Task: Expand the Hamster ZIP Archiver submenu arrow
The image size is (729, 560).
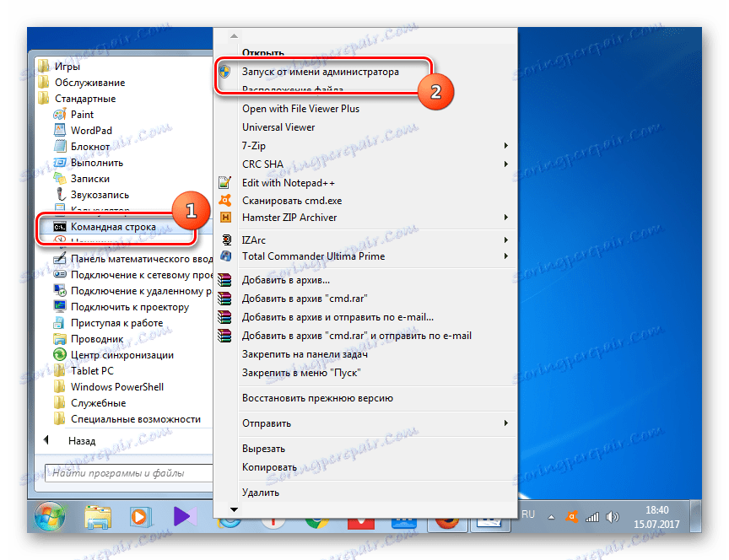Action: click(x=506, y=217)
